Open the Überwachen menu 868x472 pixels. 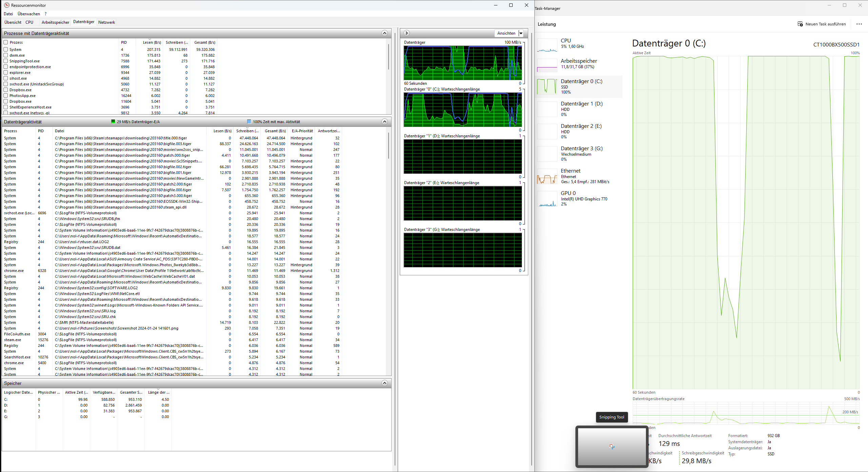(29, 14)
